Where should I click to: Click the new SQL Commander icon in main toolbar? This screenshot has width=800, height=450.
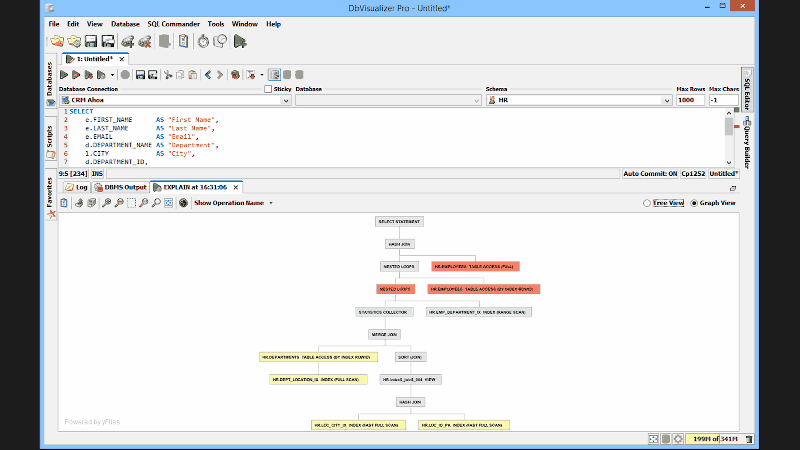point(240,41)
